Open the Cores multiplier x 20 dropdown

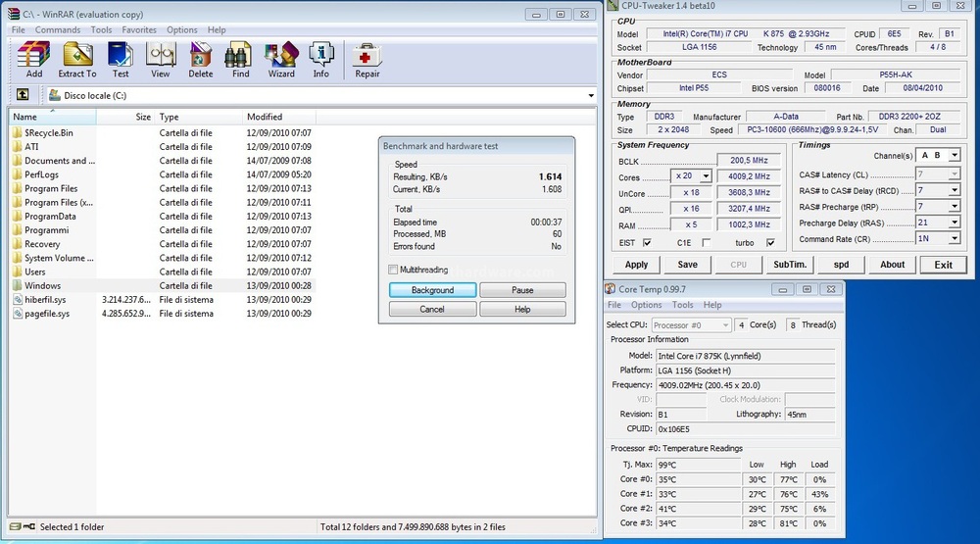[x=706, y=176]
